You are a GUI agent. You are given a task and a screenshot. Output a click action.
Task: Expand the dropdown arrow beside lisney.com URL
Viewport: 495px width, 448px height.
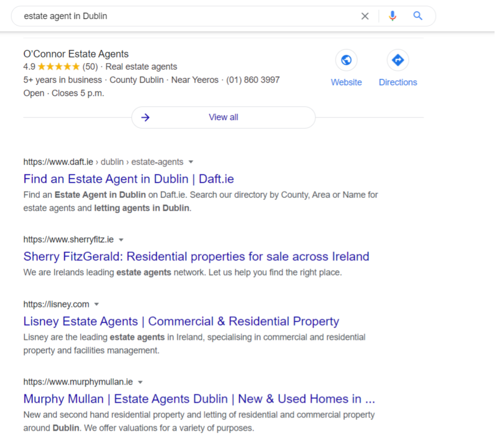click(97, 305)
